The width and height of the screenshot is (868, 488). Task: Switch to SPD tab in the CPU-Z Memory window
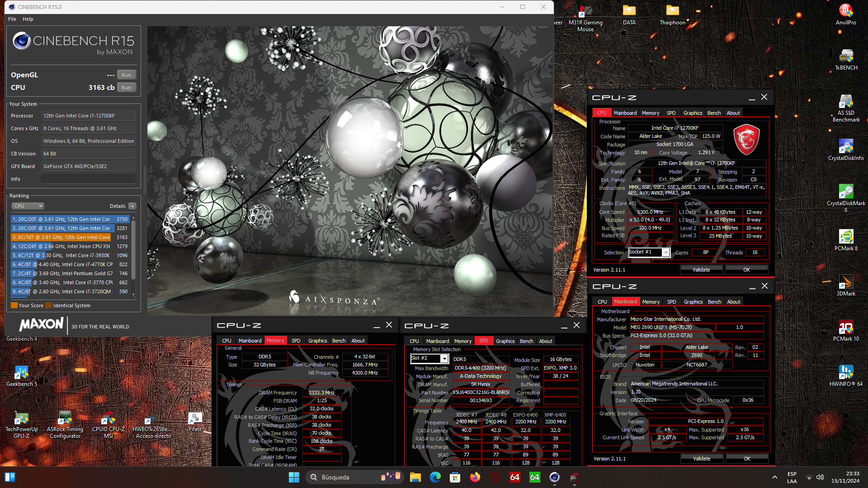[296, 341]
